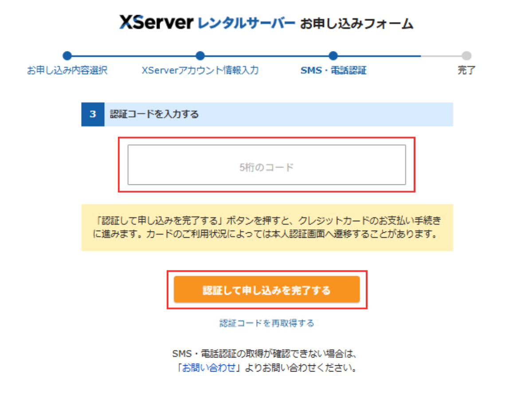Screen dimensions: 532x399
Task: Click the blue number 3 badge
Action: click(x=93, y=114)
